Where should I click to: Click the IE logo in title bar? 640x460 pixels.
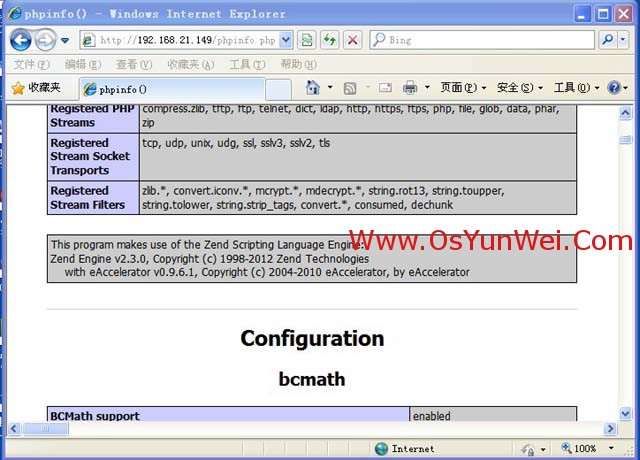[x=15, y=13]
